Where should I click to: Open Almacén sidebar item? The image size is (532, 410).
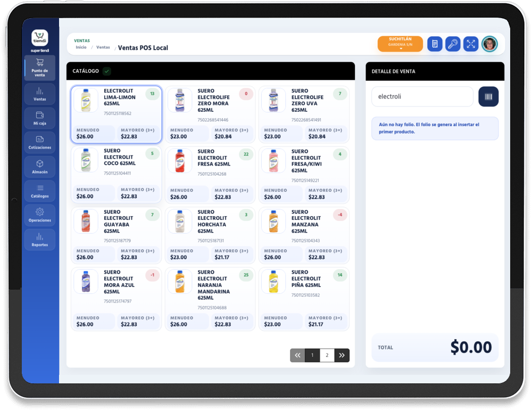pyautogui.click(x=40, y=167)
